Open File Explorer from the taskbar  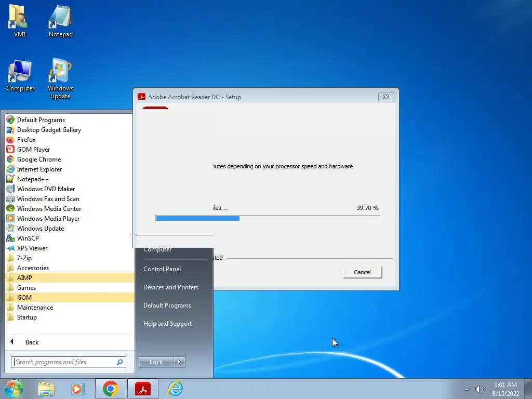click(46, 389)
